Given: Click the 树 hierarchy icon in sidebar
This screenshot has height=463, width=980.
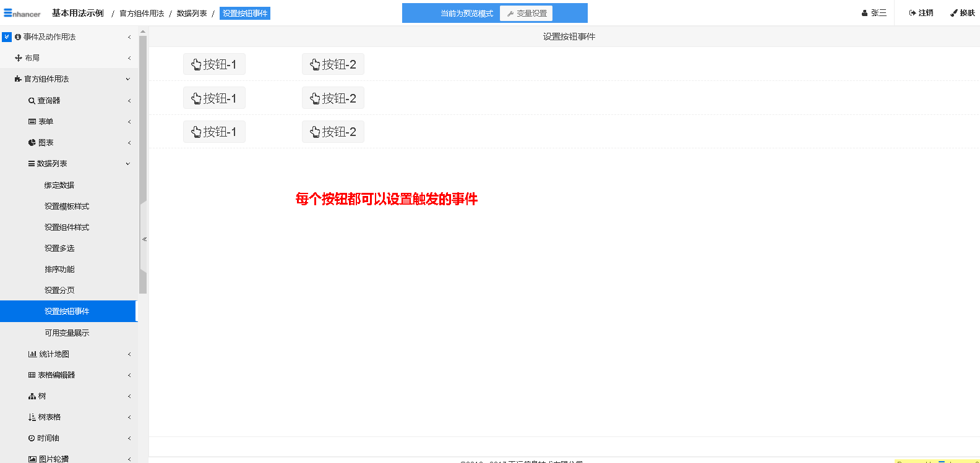Looking at the screenshot, I should (32, 396).
